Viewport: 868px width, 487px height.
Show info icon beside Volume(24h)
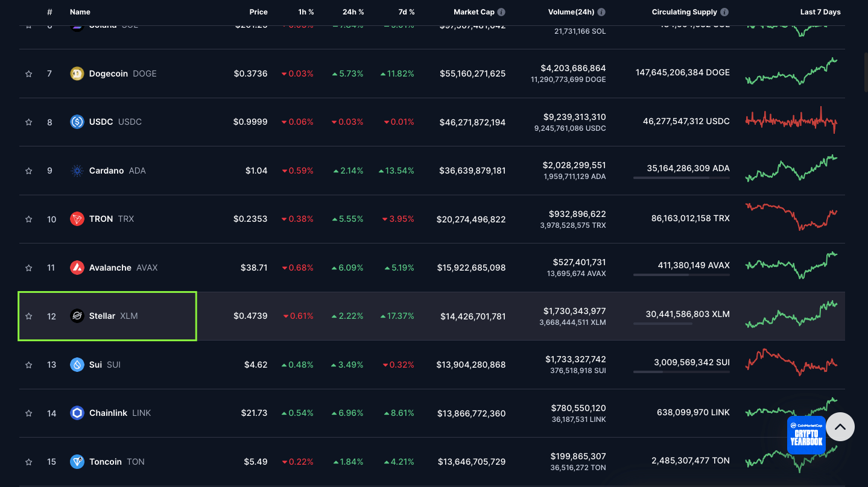pyautogui.click(x=601, y=12)
